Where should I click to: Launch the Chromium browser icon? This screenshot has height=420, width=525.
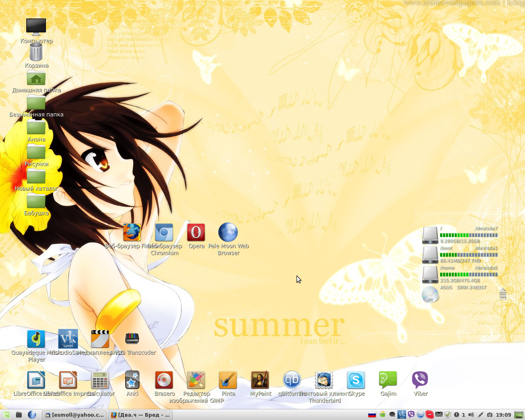pyautogui.click(x=164, y=233)
